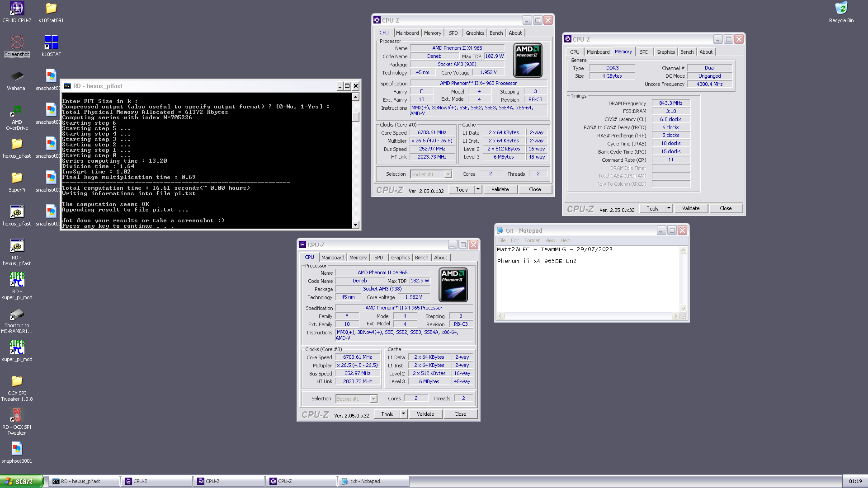Image resolution: width=868 pixels, height=488 pixels.
Task: Click the hexus_pifast console scrollbar thumb
Action: point(355,117)
